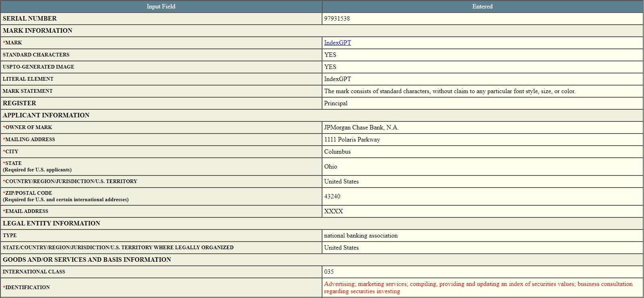The width and height of the screenshot is (644, 298).
Task: Select the EMAIL ADDRESS label
Action: coord(25,211)
